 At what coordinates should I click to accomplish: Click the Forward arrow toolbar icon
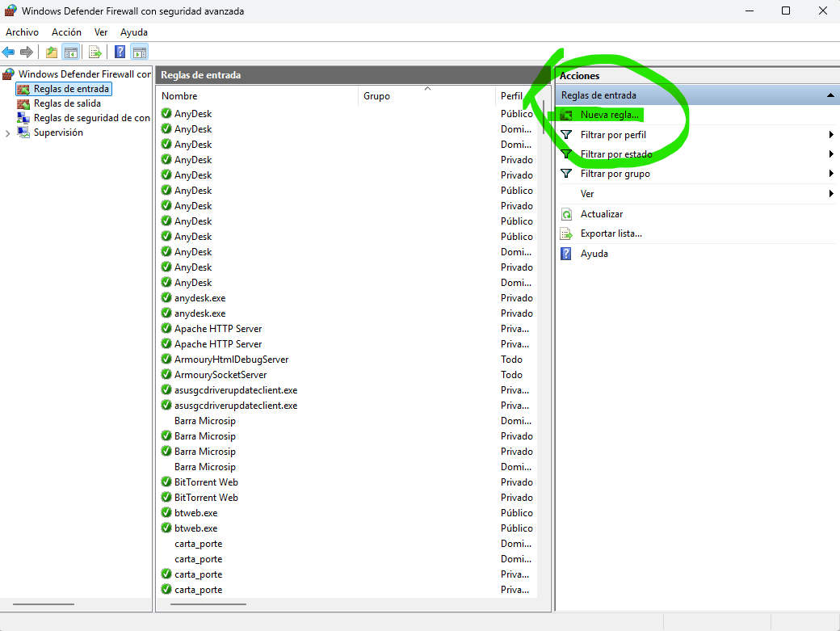pyautogui.click(x=26, y=52)
